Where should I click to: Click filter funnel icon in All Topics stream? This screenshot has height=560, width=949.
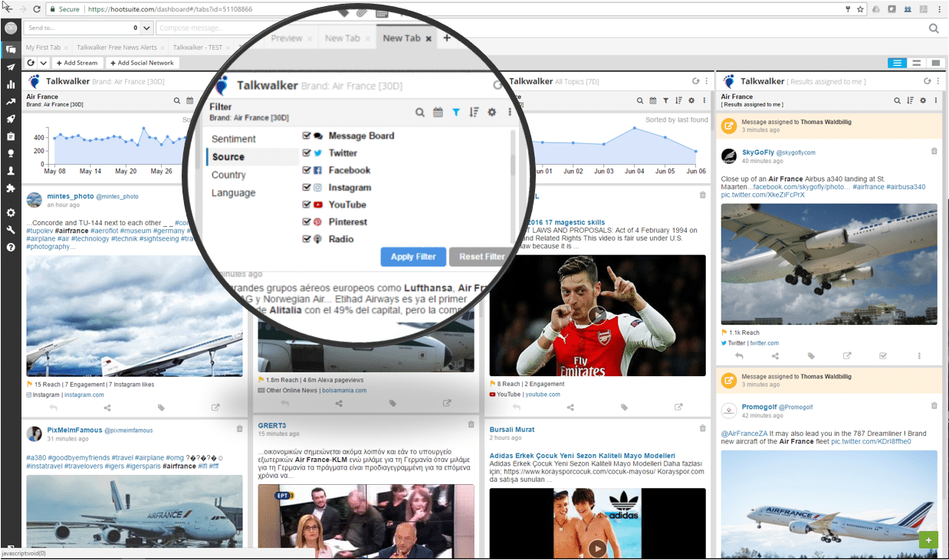pos(665,100)
